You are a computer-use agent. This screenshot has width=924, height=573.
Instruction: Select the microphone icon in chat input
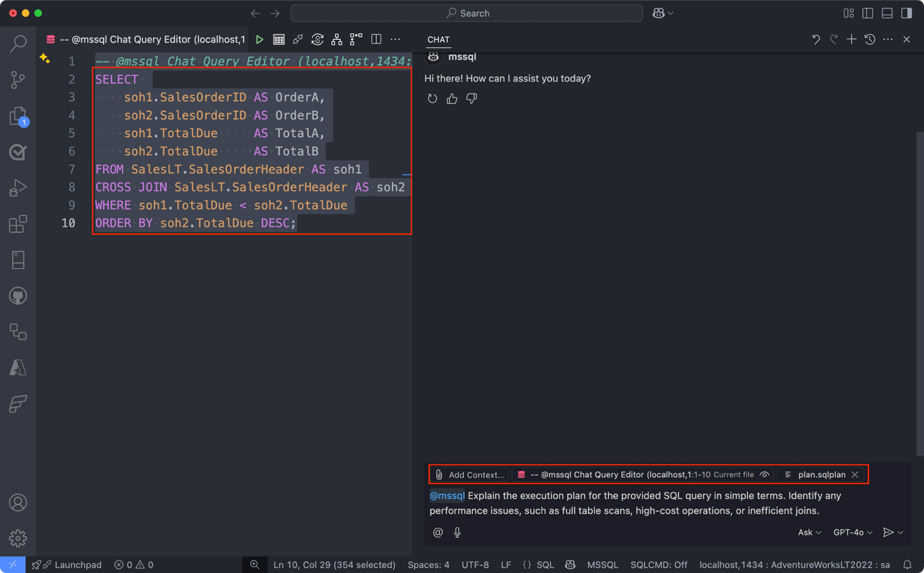point(457,532)
